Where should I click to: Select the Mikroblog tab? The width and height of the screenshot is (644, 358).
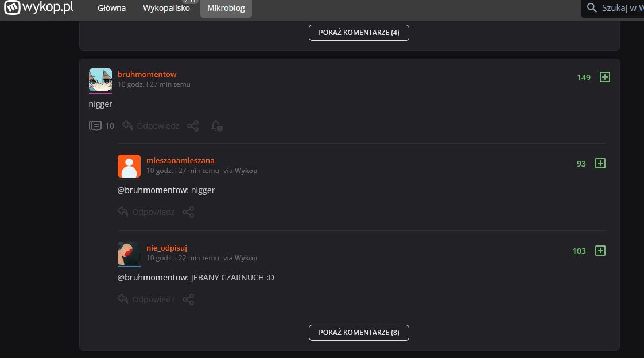(x=226, y=8)
